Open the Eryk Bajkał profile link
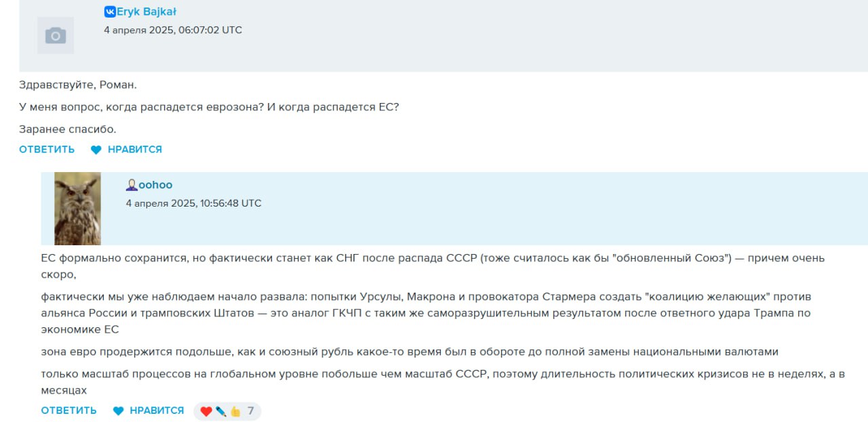The width and height of the screenshot is (868, 422). click(x=146, y=12)
